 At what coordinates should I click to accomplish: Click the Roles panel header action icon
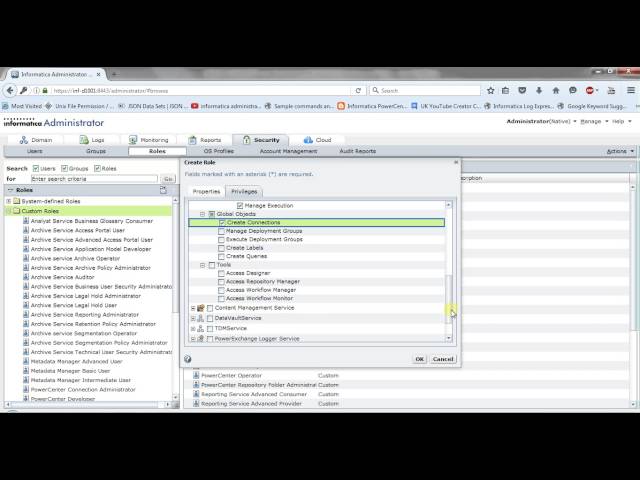163,190
